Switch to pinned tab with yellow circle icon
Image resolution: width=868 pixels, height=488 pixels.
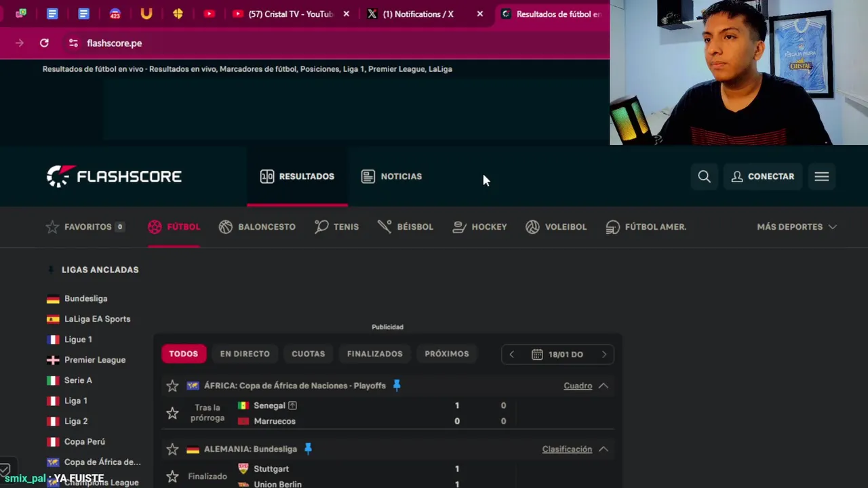pyautogui.click(x=178, y=14)
